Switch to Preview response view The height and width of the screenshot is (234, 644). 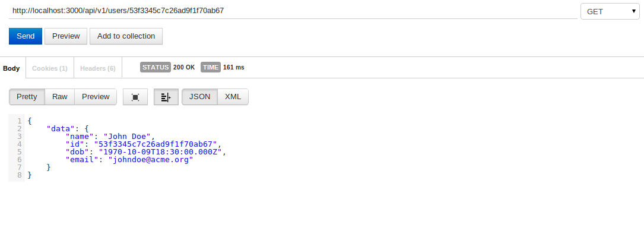coord(96,97)
